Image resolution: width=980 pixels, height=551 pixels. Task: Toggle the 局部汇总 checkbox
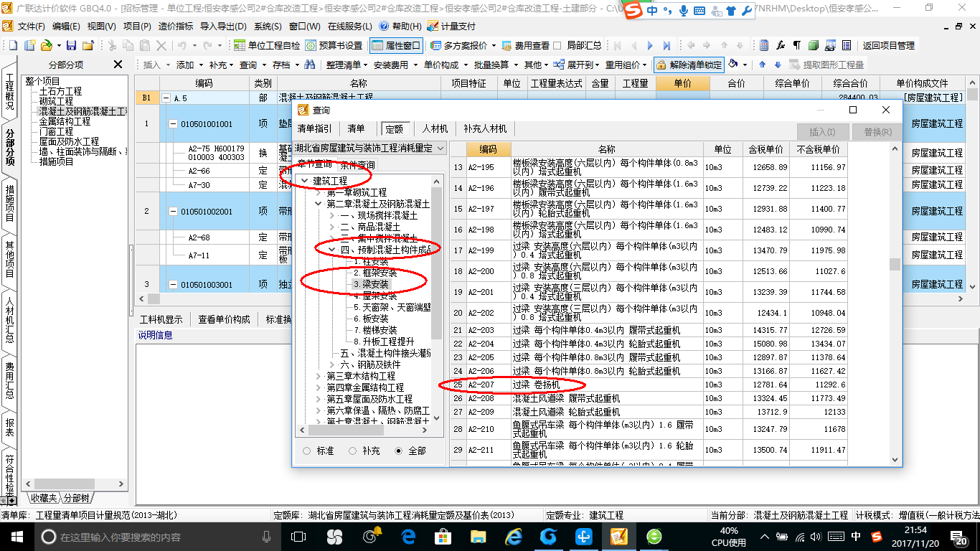(x=557, y=45)
